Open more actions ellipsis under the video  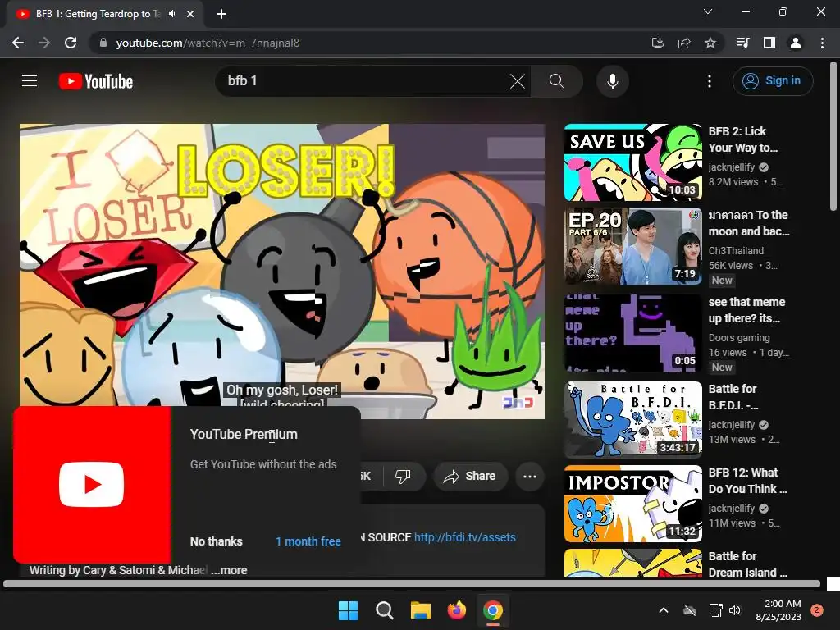point(530,477)
